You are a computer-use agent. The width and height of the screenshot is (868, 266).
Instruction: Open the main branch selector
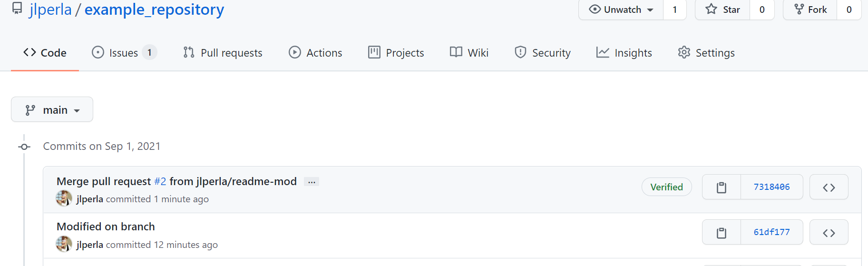pyautogui.click(x=52, y=110)
